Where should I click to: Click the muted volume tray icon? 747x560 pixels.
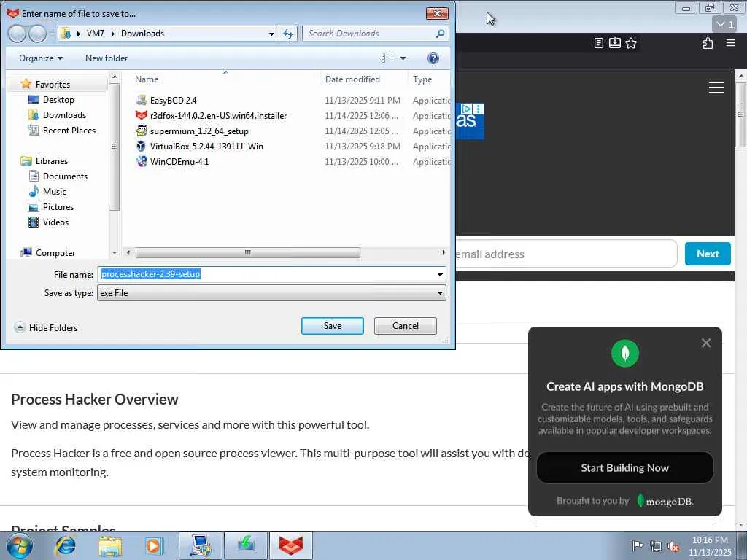tap(673, 546)
